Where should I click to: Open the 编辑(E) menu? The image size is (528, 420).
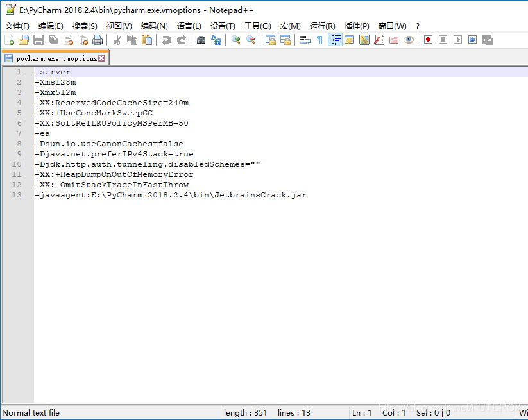[x=51, y=26]
